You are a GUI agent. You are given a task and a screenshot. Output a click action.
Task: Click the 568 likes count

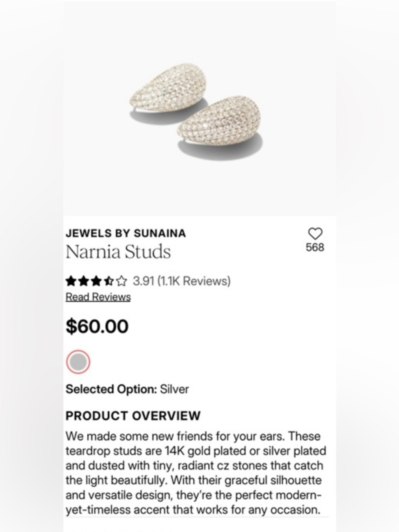click(x=315, y=247)
